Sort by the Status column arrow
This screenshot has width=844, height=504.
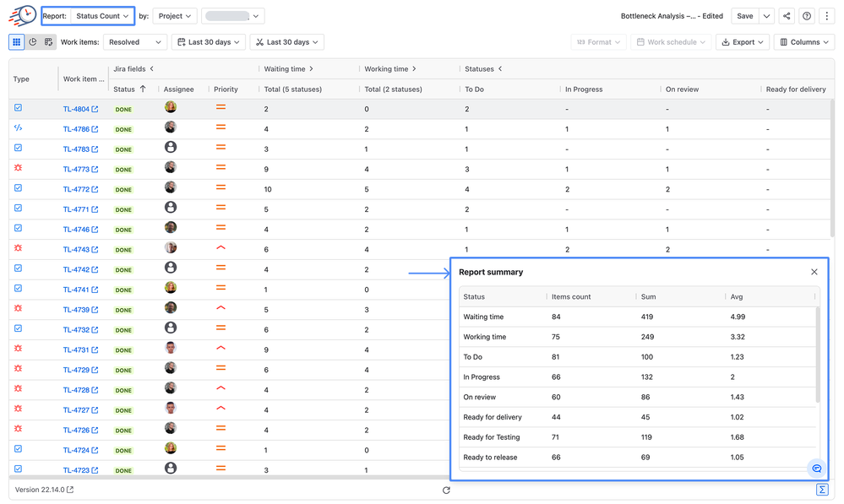coord(143,89)
